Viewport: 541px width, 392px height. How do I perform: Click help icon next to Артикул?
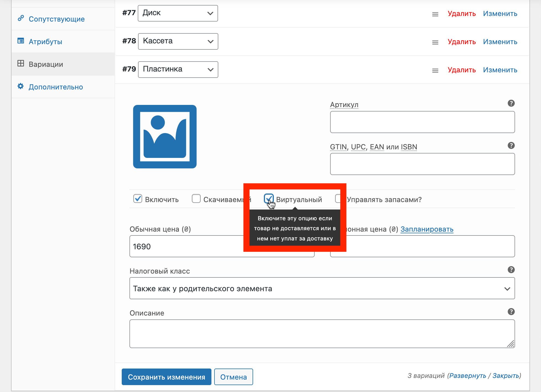[511, 103]
